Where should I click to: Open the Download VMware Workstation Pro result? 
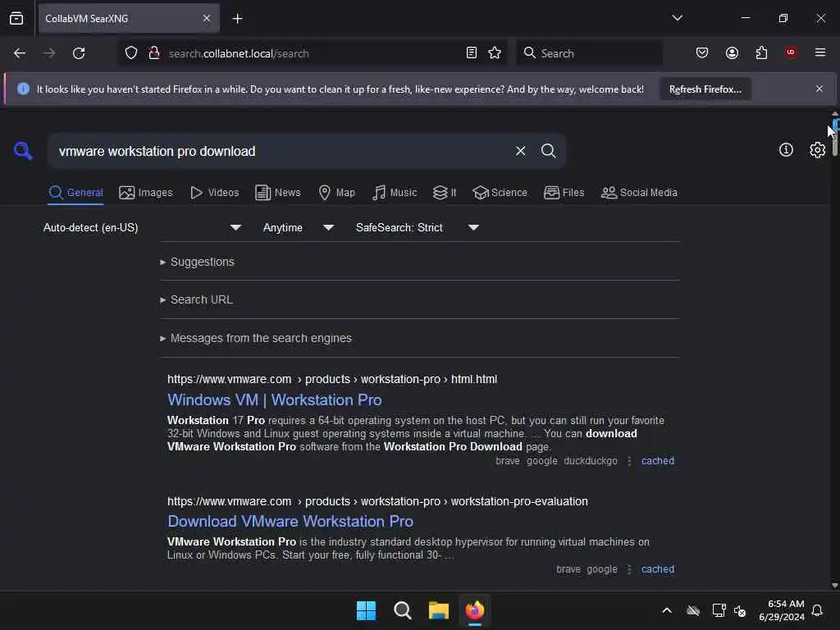coord(290,521)
